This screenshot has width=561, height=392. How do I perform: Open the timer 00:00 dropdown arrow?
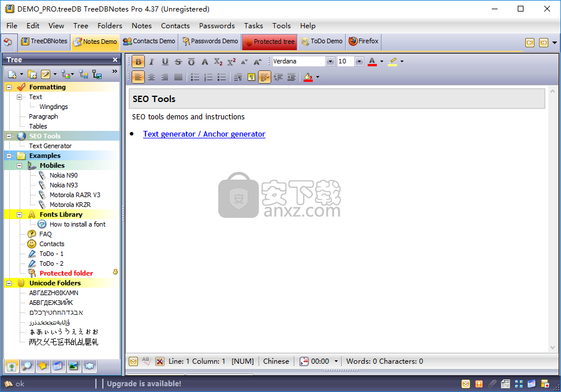pyautogui.click(x=336, y=361)
